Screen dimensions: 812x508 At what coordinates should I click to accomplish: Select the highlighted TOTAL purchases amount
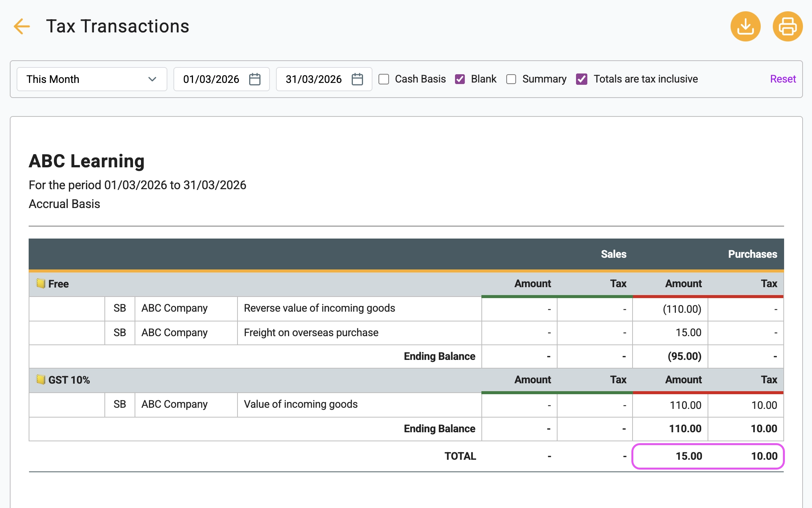pyautogui.click(x=690, y=456)
